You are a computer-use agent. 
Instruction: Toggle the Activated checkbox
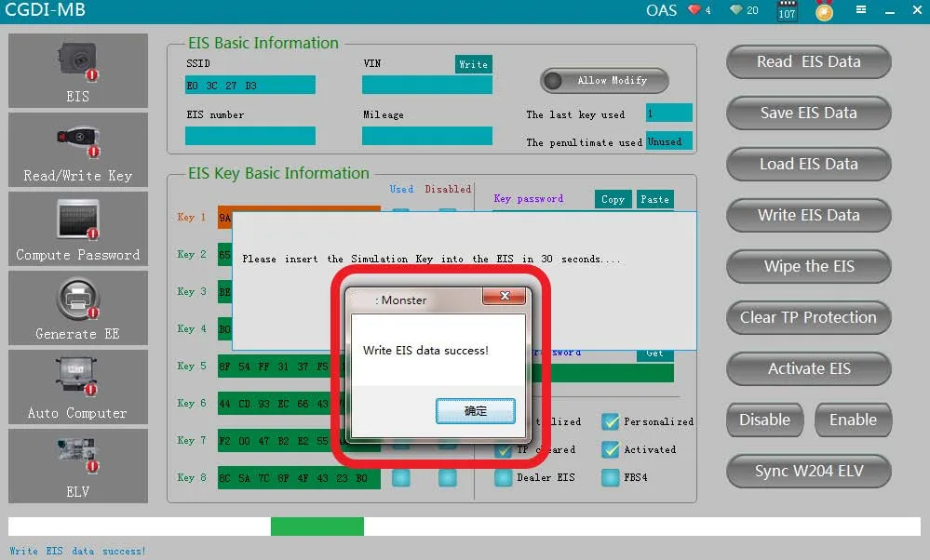click(x=610, y=449)
